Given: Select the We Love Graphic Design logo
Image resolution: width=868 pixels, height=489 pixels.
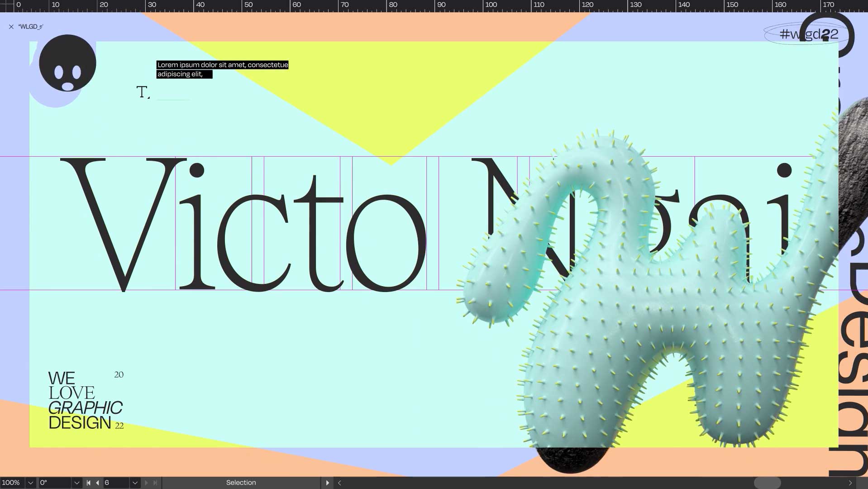Looking at the screenshot, I should (86, 400).
